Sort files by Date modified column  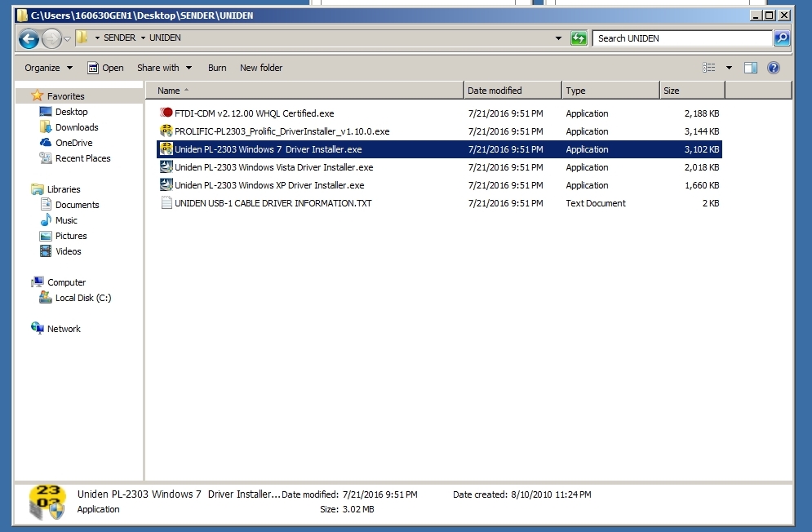[x=512, y=91]
